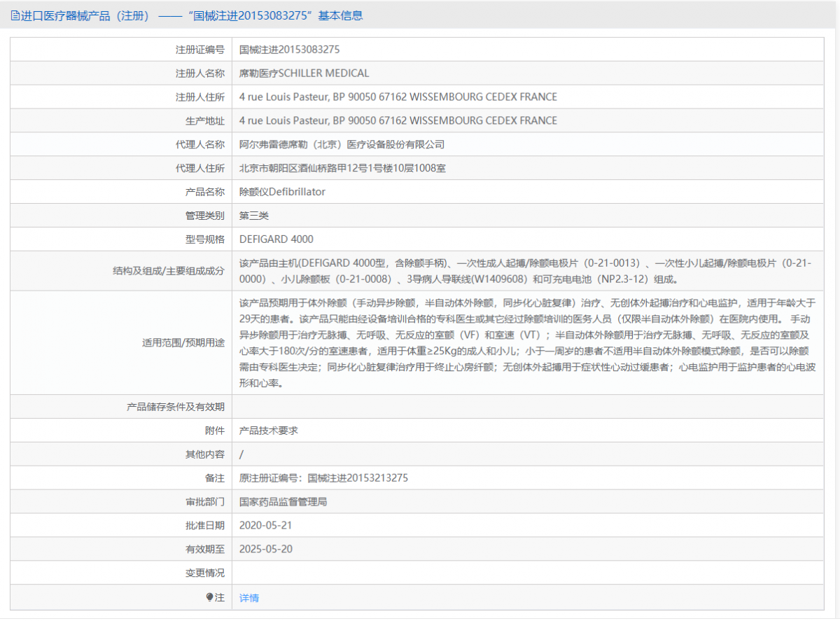Click the 生产地址 label

[x=205, y=121]
